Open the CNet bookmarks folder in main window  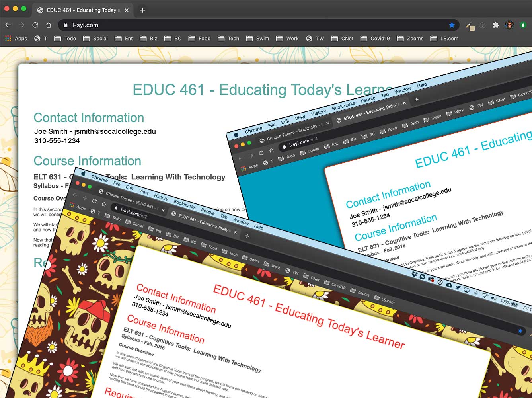pos(342,39)
